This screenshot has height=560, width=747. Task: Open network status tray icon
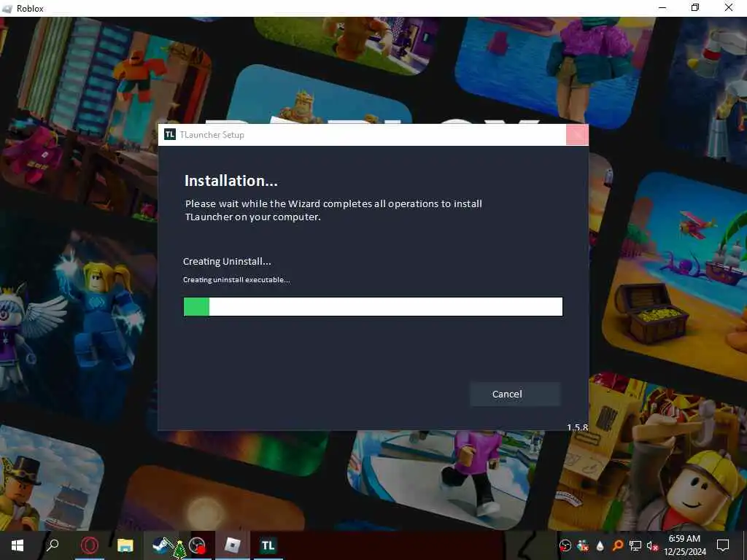coord(635,545)
